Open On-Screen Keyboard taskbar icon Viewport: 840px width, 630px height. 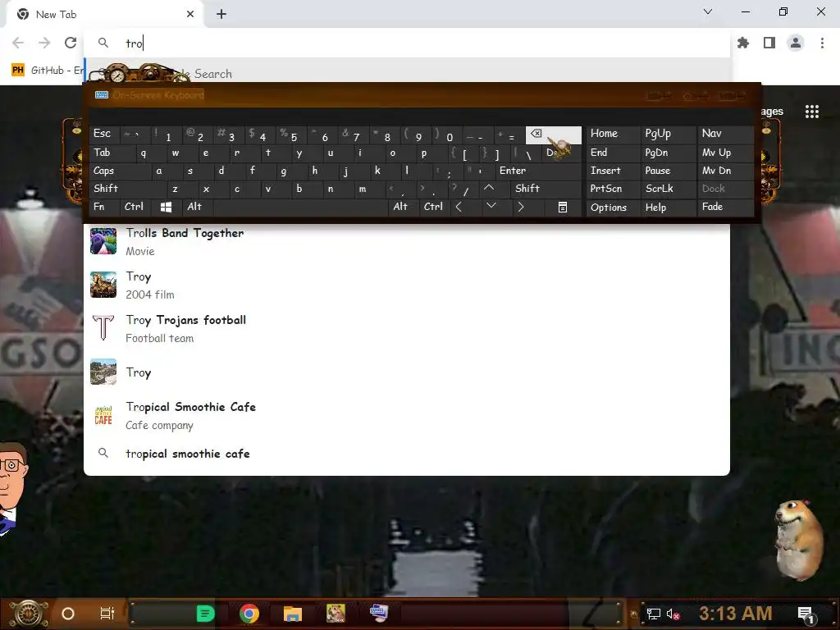pos(379,613)
